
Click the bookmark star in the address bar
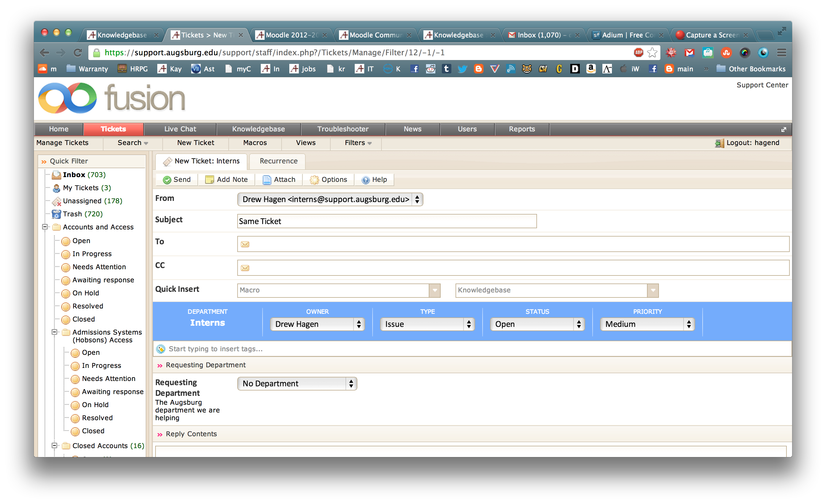pyautogui.click(x=652, y=53)
